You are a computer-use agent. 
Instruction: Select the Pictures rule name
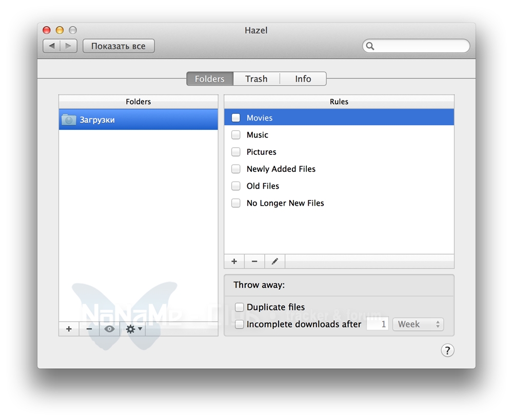click(x=262, y=152)
